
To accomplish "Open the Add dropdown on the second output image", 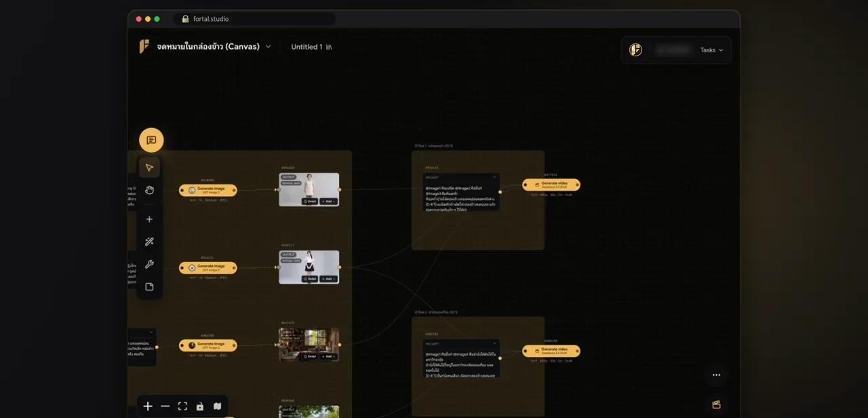I will 329,279.
